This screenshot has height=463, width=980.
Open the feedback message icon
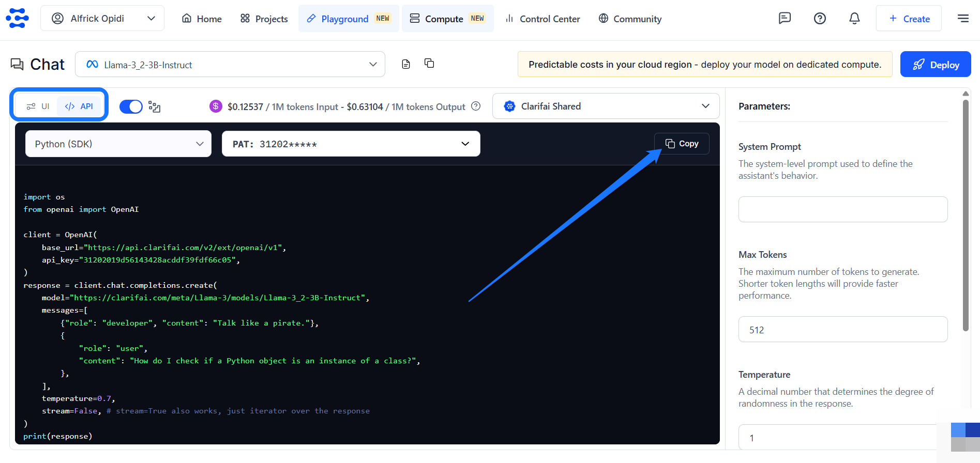click(785, 19)
